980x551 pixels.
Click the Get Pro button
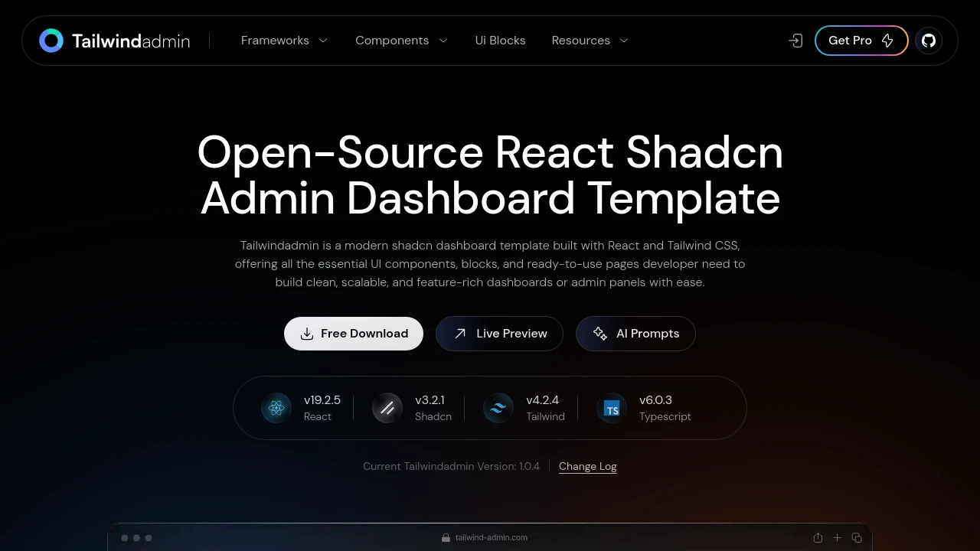861,41
